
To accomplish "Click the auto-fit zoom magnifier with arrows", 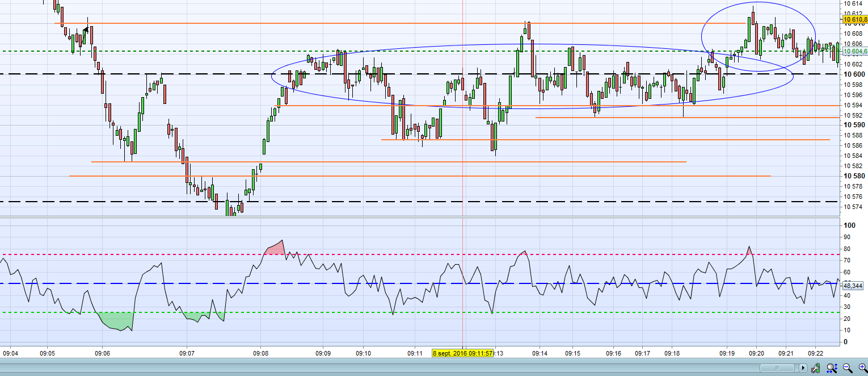I will point(832,368).
